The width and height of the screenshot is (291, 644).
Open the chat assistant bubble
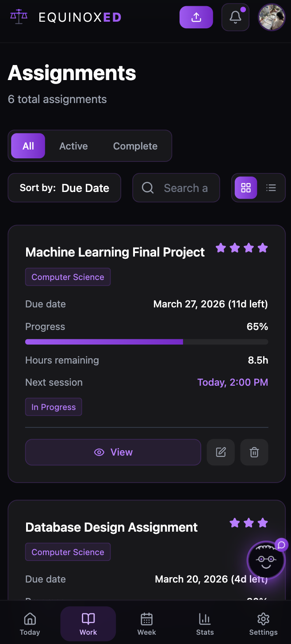point(266,560)
